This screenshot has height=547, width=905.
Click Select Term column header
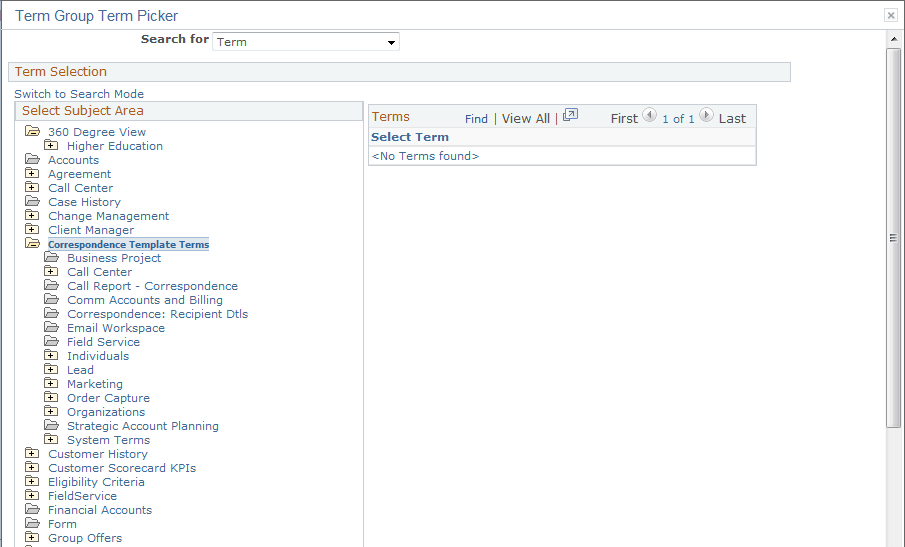pos(410,137)
